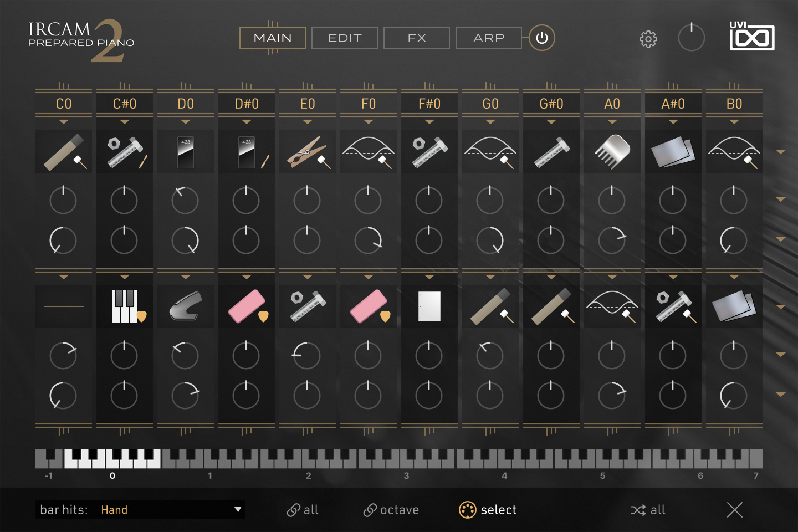798x532 pixels.
Task: Open the ARP tab
Action: pos(489,38)
